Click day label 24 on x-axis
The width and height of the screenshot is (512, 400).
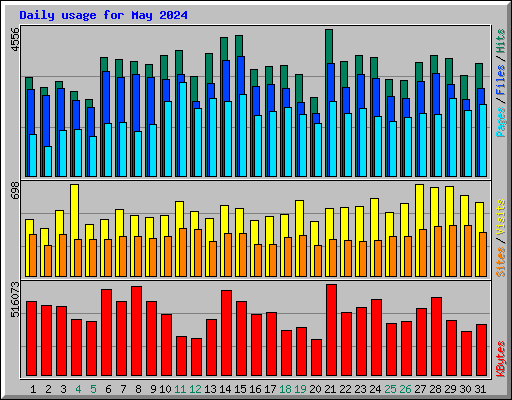pyautogui.click(x=375, y=389)
